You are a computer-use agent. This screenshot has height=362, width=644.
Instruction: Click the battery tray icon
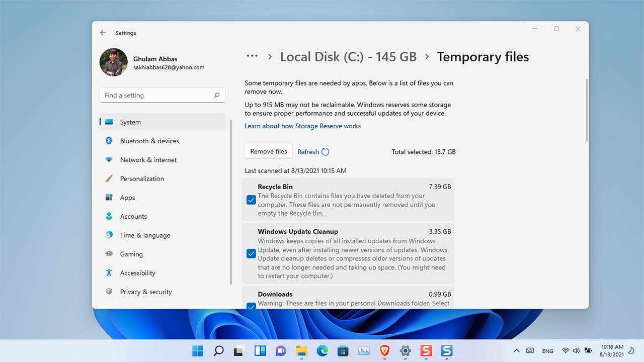coord(588,351)
